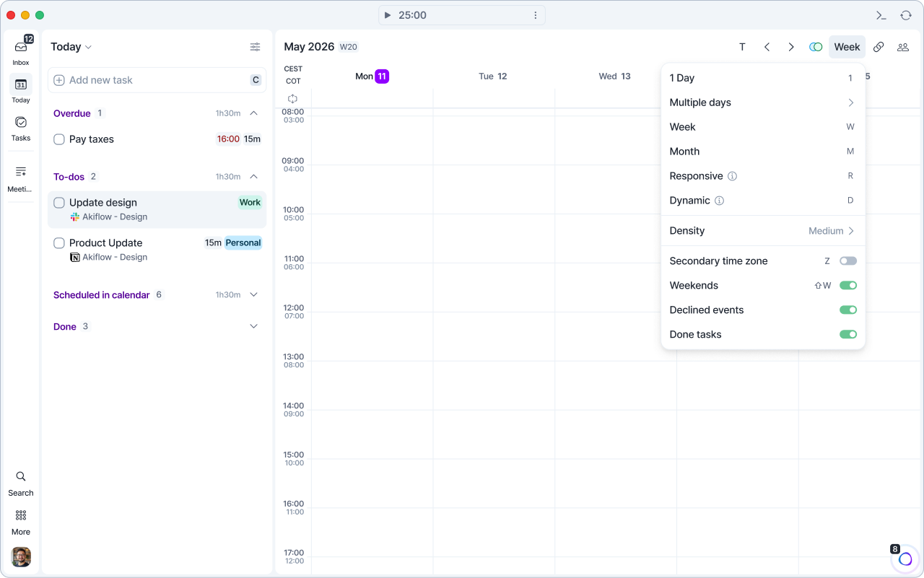
Task: Open the timer options three-dot menu
Action: point(535,15)
